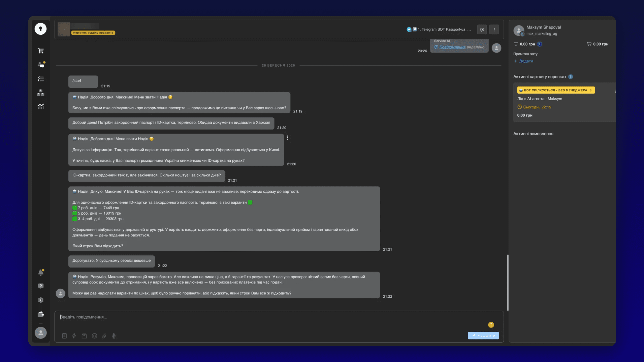Click the Добрий день! Потрібні закордонний паспорт message
The width and height of the screenshot is (644, 362).
(x=171, y=123)
